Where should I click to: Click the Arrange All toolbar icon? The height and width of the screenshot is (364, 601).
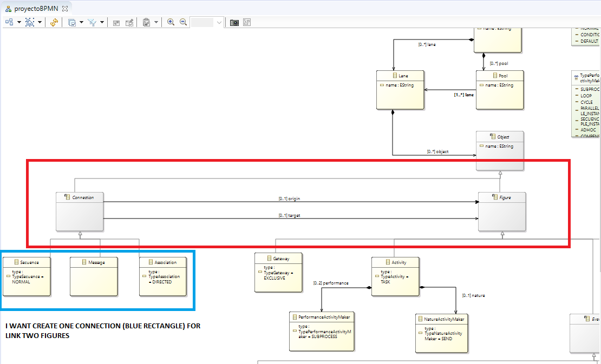(x=9, y=23)
